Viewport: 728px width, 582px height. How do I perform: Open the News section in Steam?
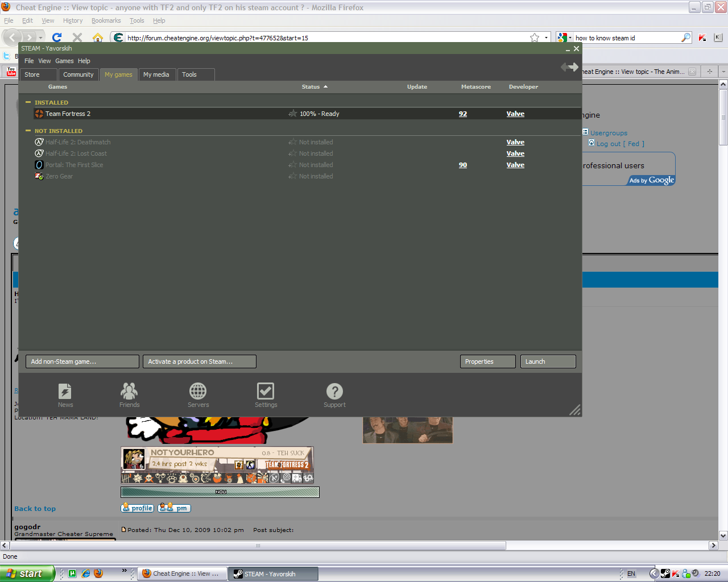tap(65, 395)
